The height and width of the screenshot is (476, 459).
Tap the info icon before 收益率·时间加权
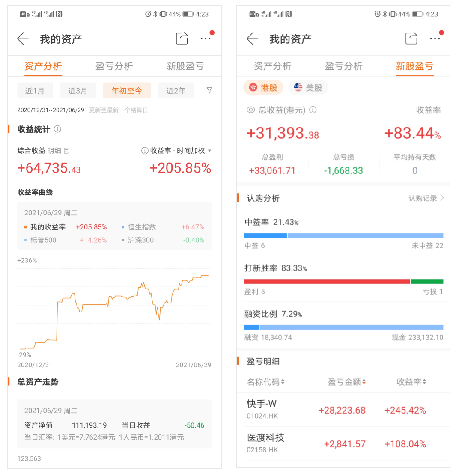click(x=145, y=151)
